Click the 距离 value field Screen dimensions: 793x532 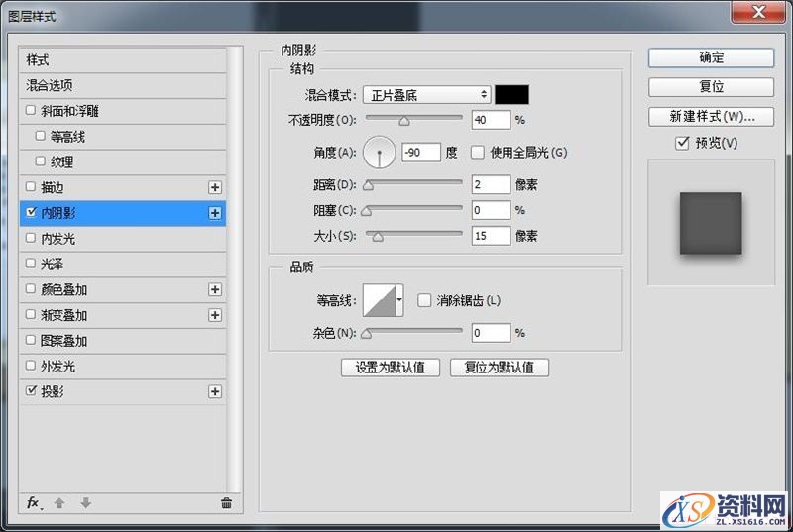click(x=491, y=184)
